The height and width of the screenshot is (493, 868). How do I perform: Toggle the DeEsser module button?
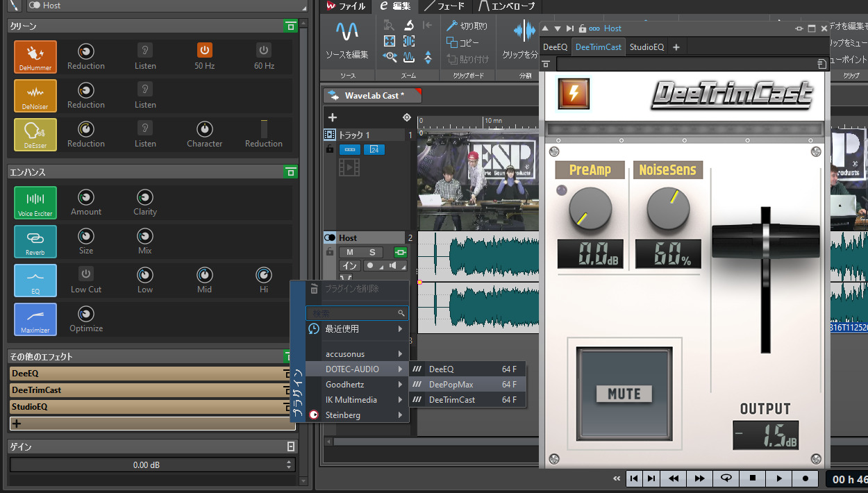click(35, 135)
